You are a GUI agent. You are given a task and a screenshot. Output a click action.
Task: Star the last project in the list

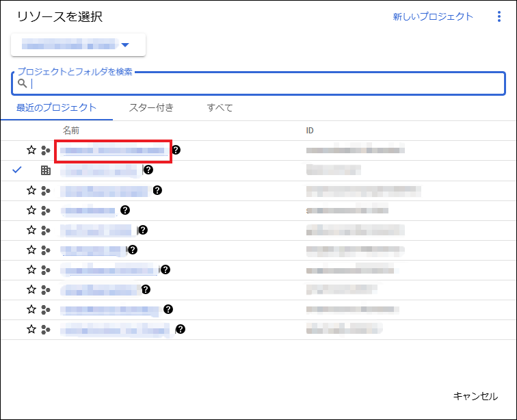coord(31,330)
